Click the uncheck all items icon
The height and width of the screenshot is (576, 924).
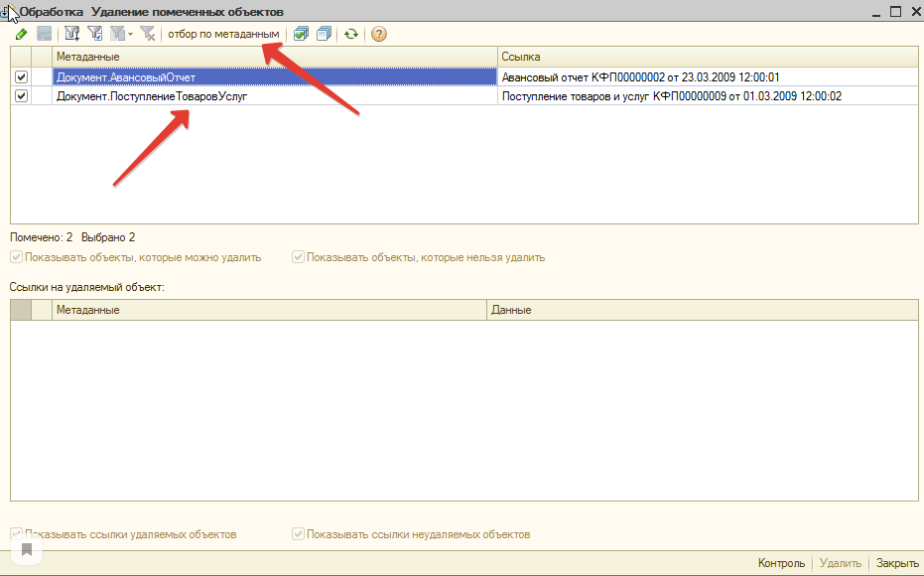(x=324, y=34)
